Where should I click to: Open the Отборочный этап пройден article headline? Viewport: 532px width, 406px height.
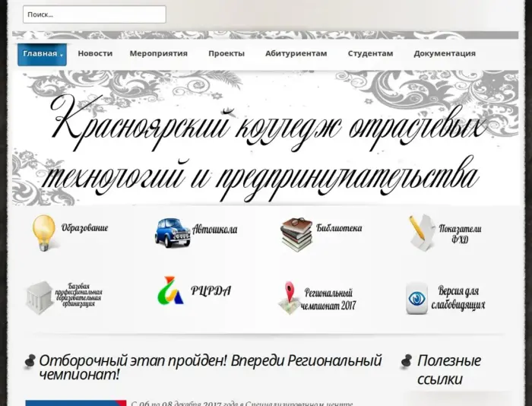[x=210, y=367]
